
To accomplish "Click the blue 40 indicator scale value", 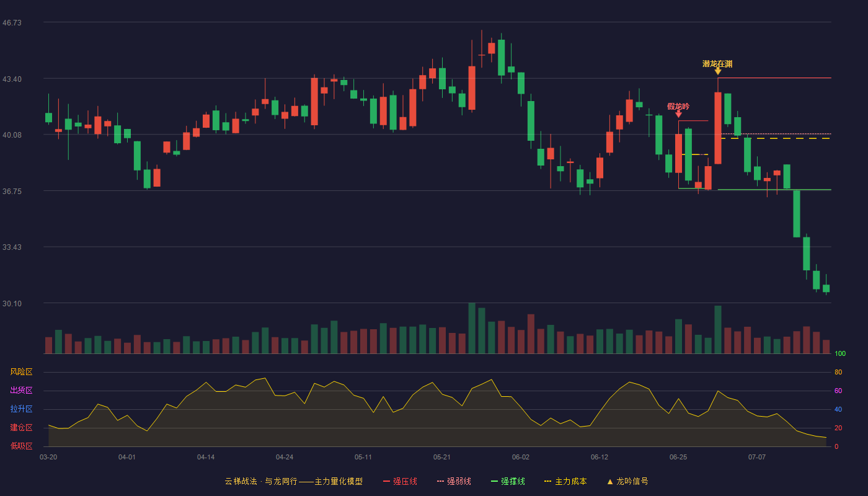I will point(838,409).
